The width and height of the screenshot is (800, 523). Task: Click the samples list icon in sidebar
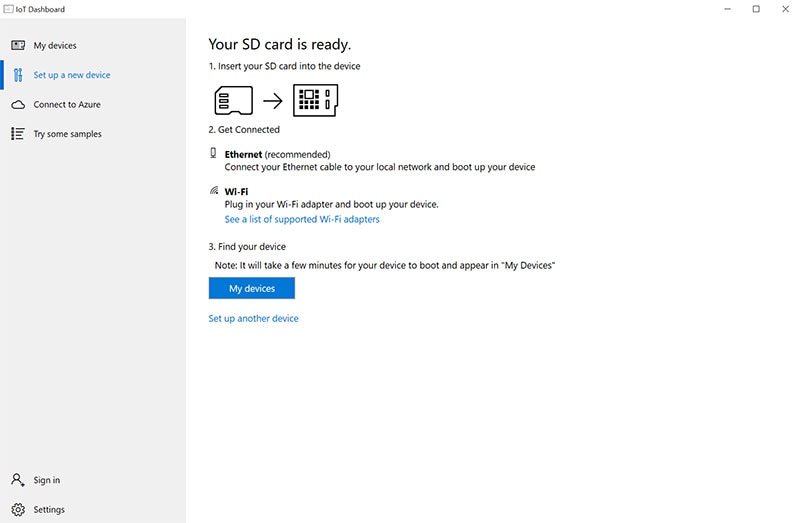click(18, 134)
